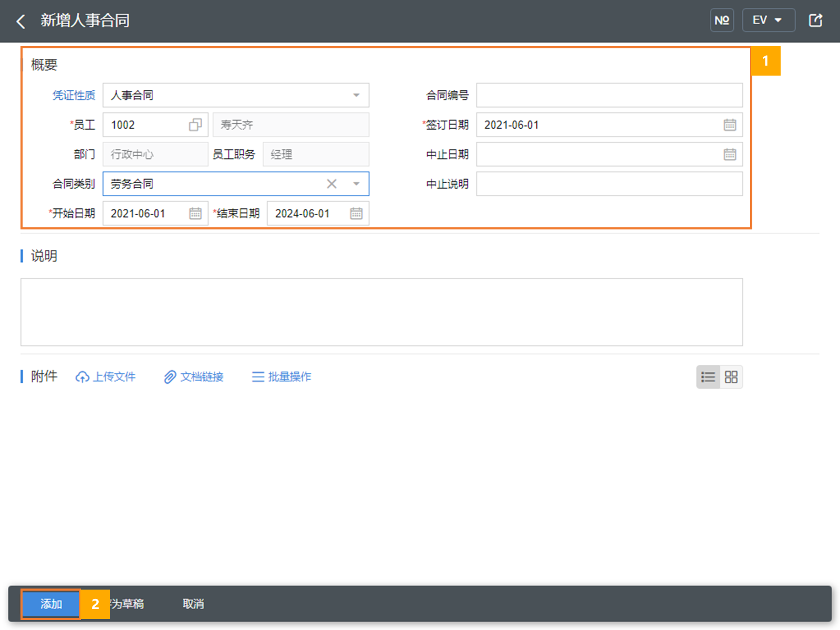Click the 员工职务 field 经理

[316, 154]
